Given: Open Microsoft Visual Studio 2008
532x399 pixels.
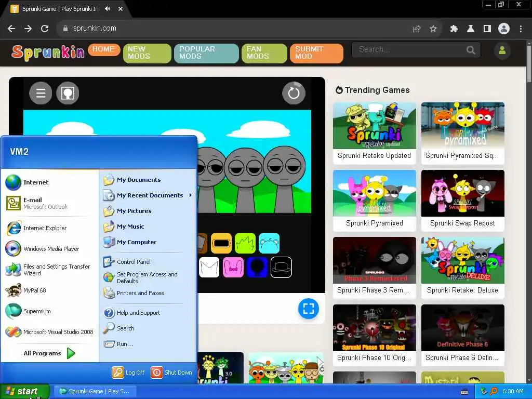Looking at the screenshot, I should 49,332.
